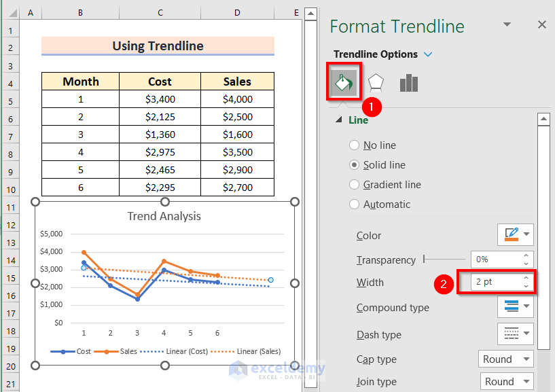Open the Join type dropdown
The width and height of the screenshot is (555, 392).
pyautogui.click(x=507, y=382)
